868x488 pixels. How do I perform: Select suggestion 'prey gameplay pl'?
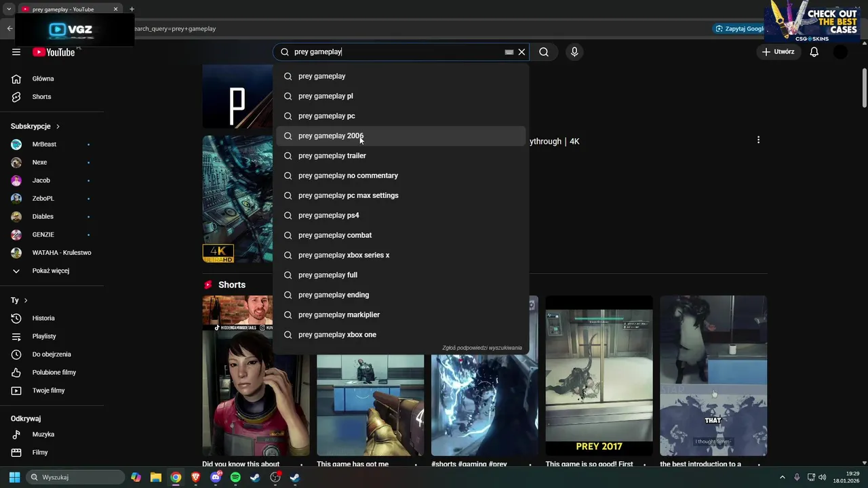[401, 96]
